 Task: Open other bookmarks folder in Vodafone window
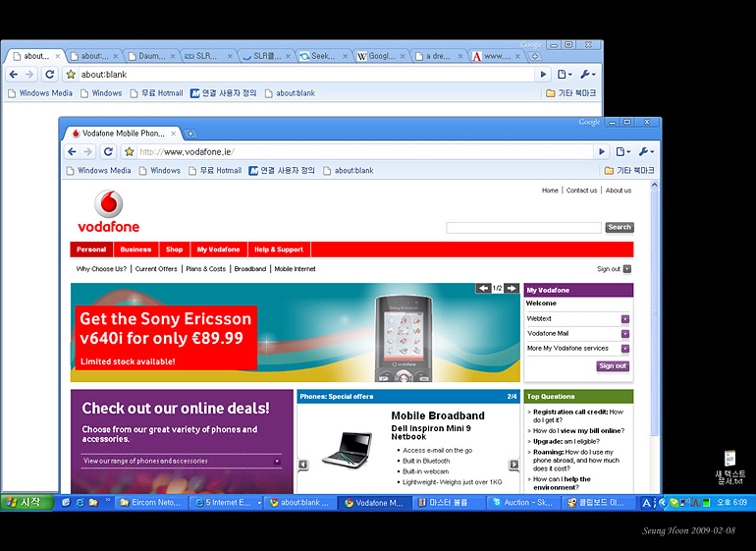[629, 170]
